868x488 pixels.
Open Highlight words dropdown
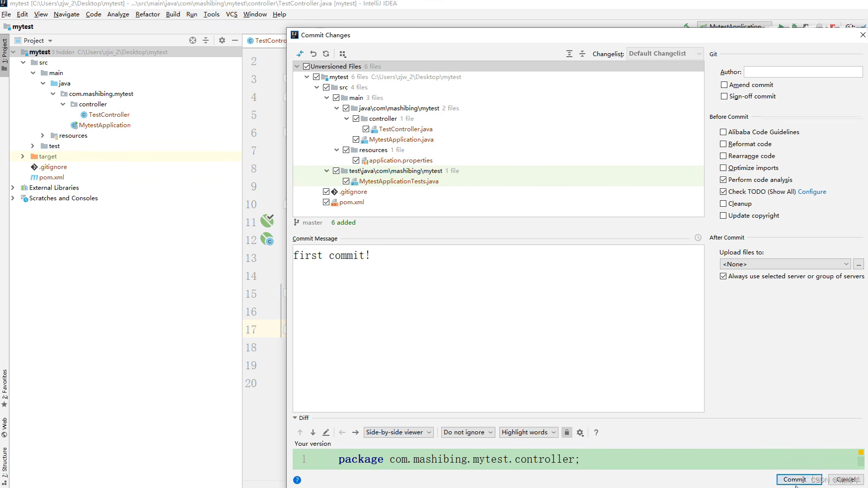(x=529, y=432)
